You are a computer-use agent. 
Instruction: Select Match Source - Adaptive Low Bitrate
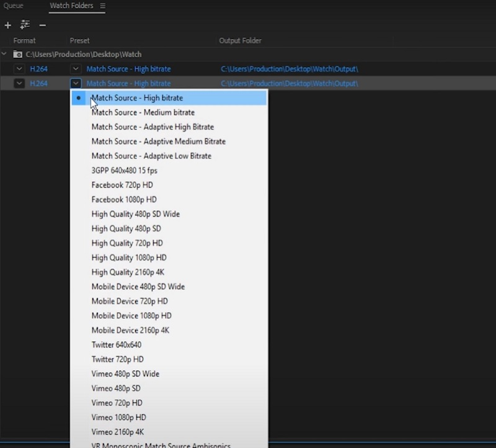pyautogui.click(x=153, y=156)
